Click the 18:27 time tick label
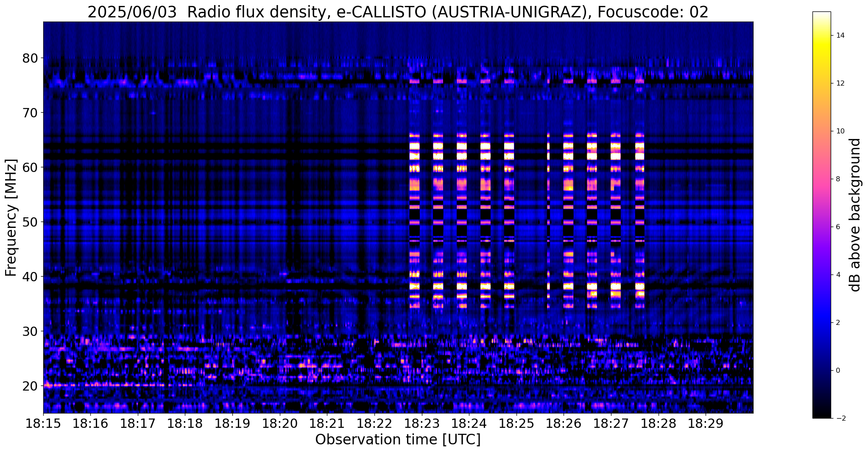868x452 pixels. click(611, 424)
